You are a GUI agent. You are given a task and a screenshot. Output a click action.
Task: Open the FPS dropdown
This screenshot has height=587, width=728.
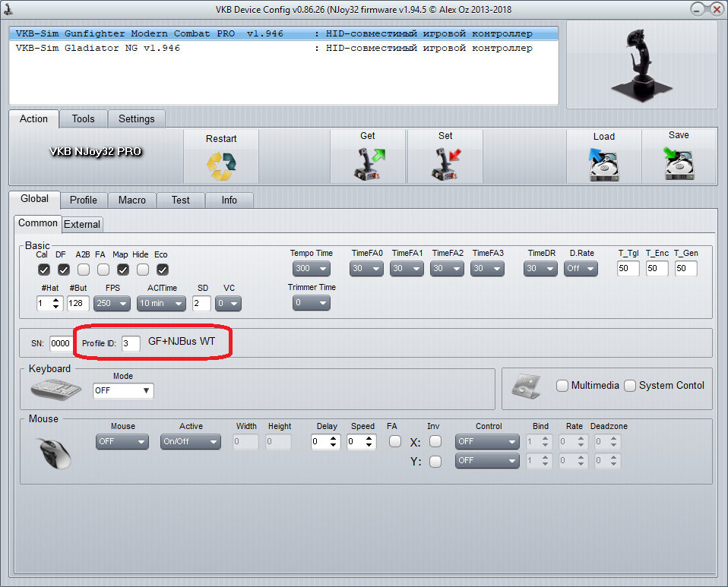tap(112, 303)
